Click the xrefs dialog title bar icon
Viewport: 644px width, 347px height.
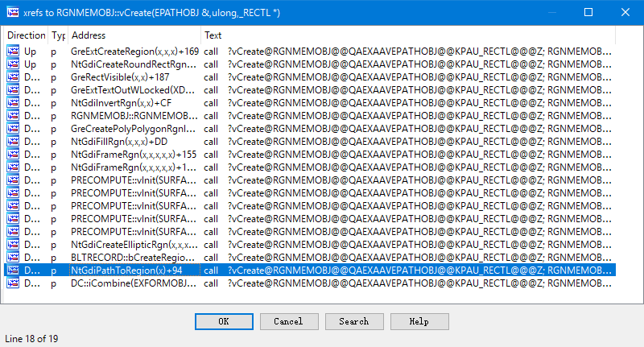click(x=12, y=13)
